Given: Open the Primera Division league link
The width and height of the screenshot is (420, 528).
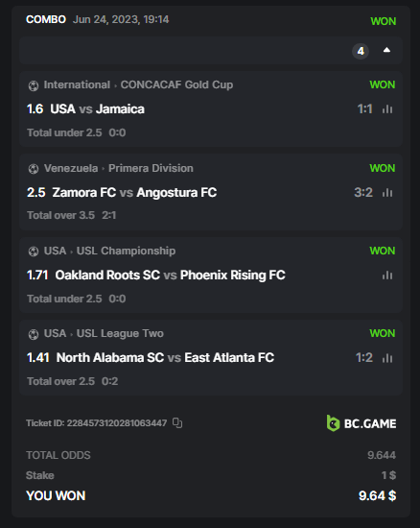Looking at the screenshot, I should pos(151,168).
